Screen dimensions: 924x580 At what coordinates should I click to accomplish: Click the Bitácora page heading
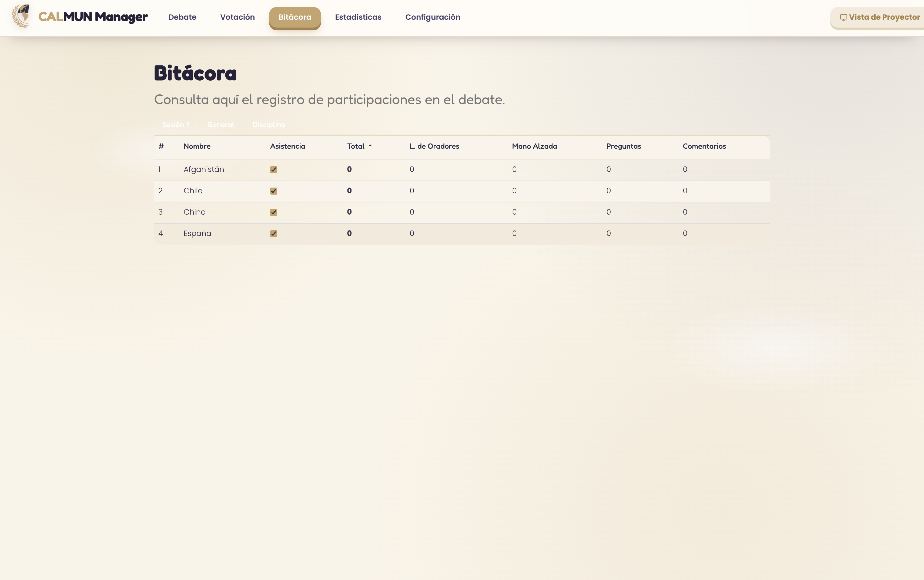[x=195, y=73]
